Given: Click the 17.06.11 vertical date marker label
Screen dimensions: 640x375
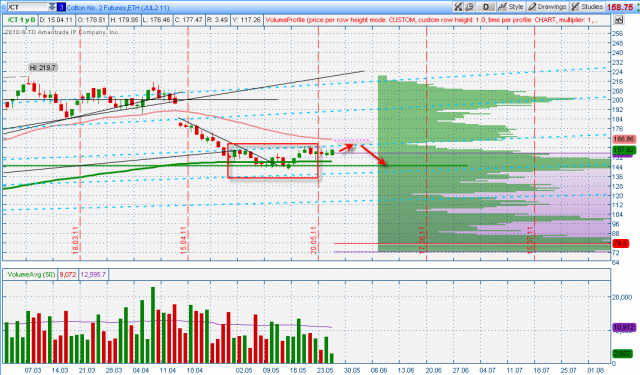Looking at the screenshot, I should 422,240.
